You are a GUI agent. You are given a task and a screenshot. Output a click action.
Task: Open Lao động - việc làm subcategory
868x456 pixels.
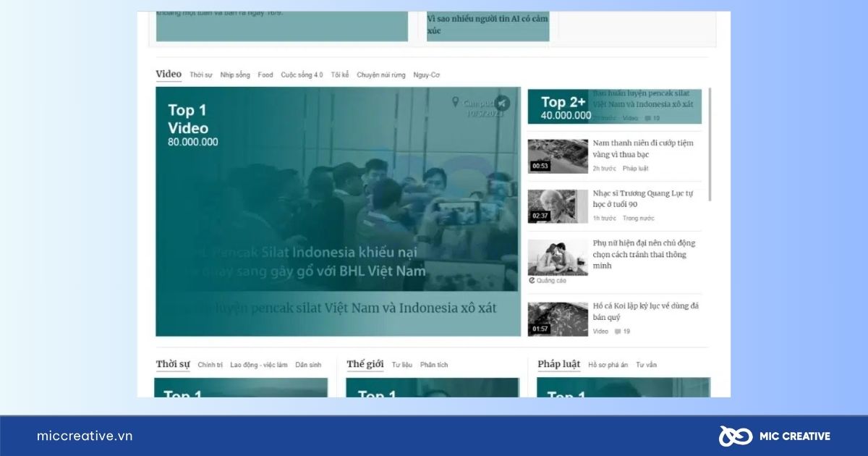[259, 365]
